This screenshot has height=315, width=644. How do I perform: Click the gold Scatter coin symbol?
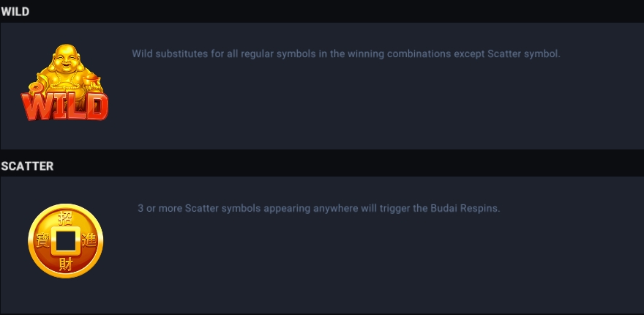[65, 241]
